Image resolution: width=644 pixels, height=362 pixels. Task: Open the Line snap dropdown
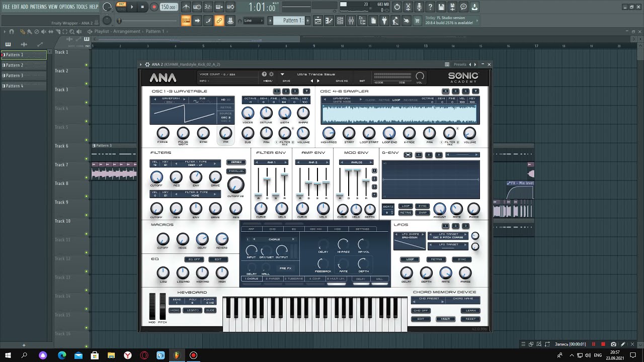tap(254, 21)
